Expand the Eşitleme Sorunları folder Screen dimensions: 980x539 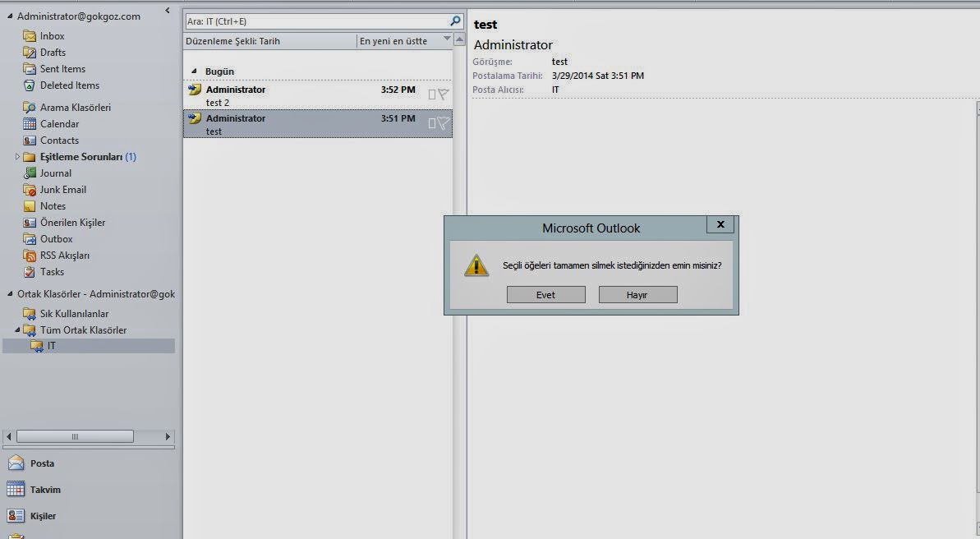coord(17,157)
